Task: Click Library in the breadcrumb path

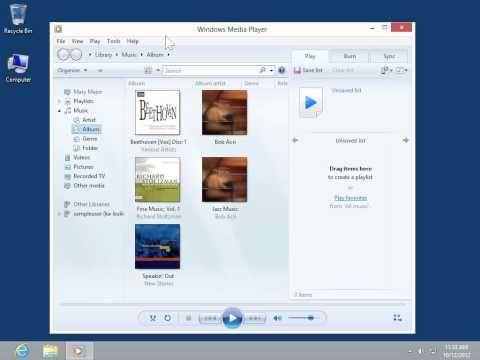Action: point(103,54)
